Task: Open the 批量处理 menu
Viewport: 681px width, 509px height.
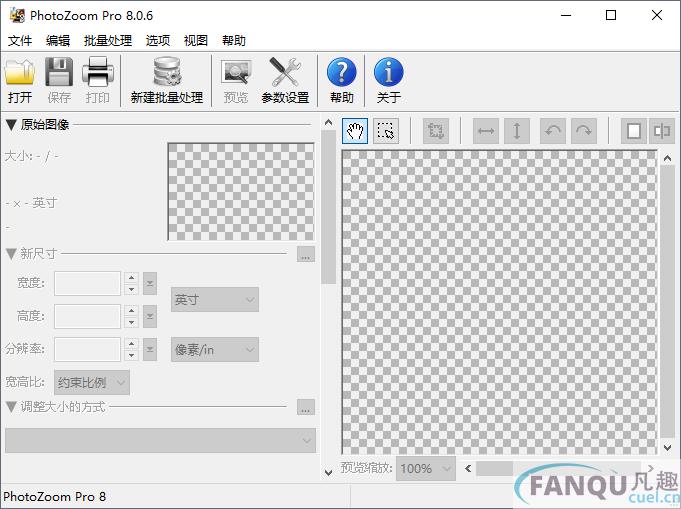Action: click(x=108, y=41)
